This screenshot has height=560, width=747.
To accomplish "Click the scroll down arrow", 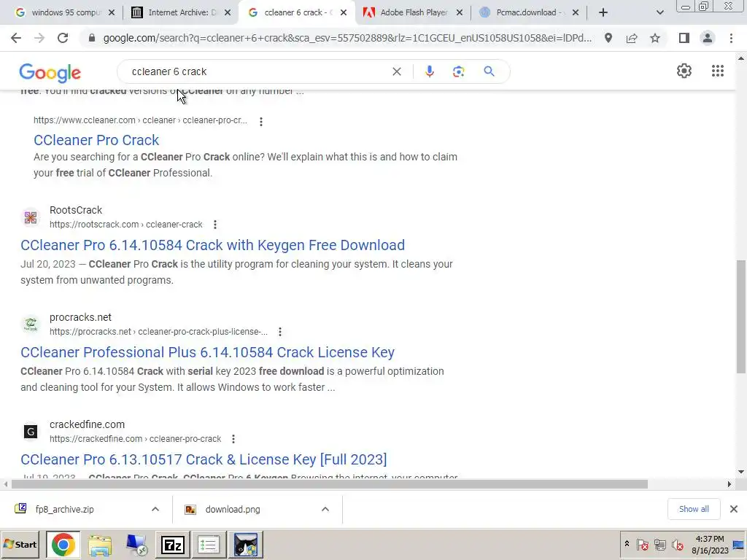I will [x=741, y=472].
